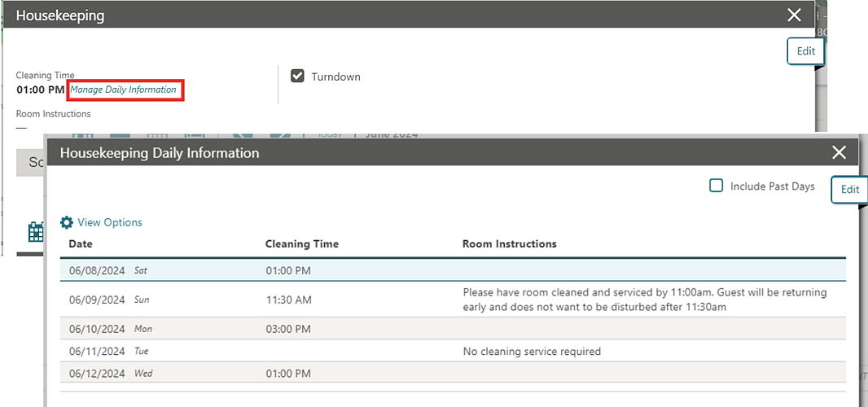This screenshot has width=868, height=407.
Task: Click the 11:30 AM cleaning time cell
Action: pyautogui.click(x=288, y=300)
